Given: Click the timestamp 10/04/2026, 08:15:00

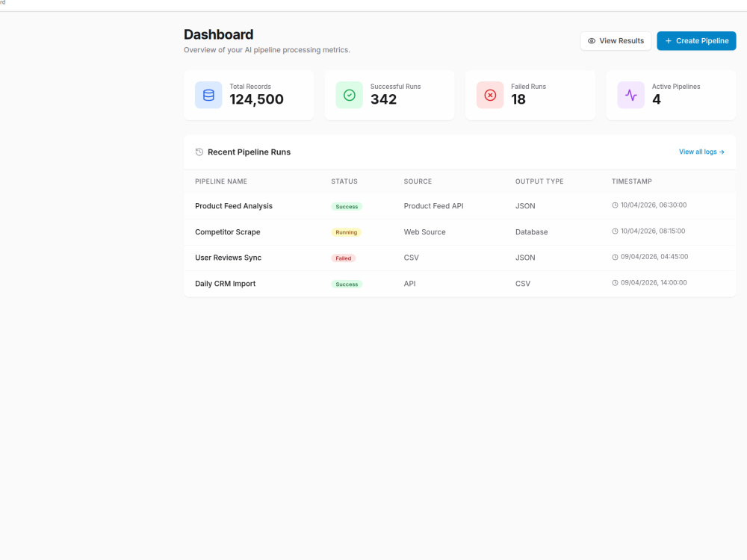Looking at the screenshot, I should (x=653, y=231).
